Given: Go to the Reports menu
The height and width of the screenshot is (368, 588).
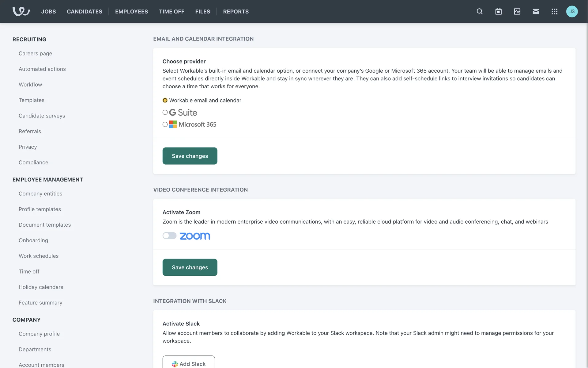Looking at the screenshot, I should [x=236, y=11].
